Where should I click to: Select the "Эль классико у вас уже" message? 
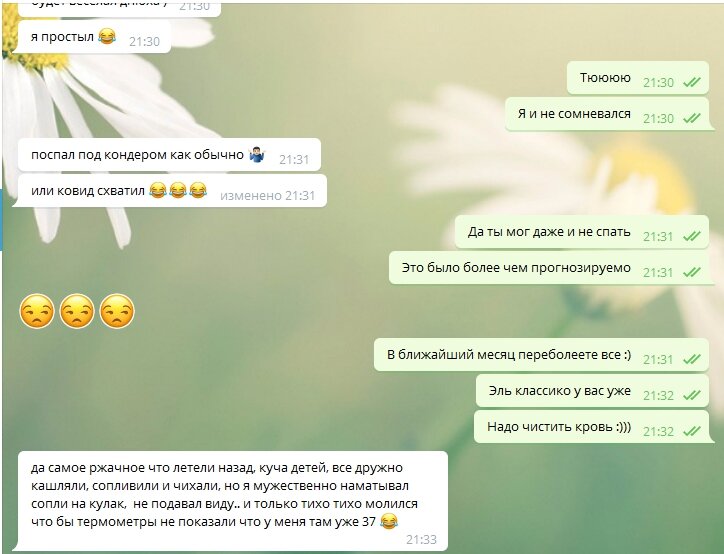(592, 391)
